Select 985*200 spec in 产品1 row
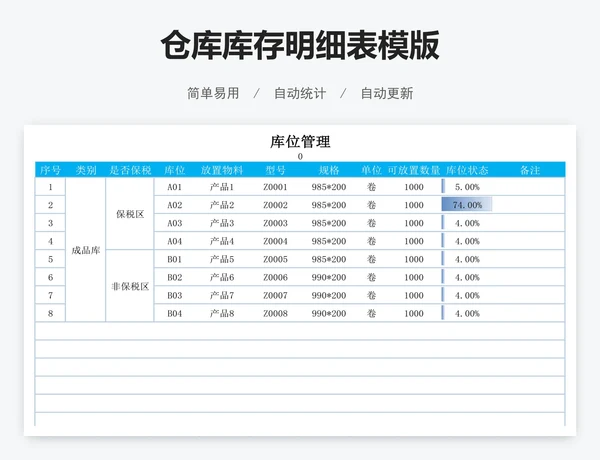The image size is (600, 460). coord(329,187)
